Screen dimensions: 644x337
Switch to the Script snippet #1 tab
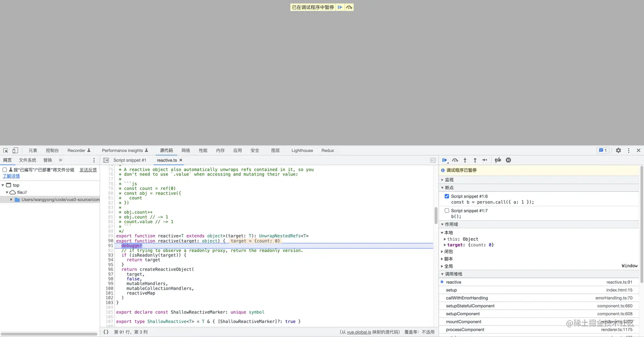coord(130,160)
